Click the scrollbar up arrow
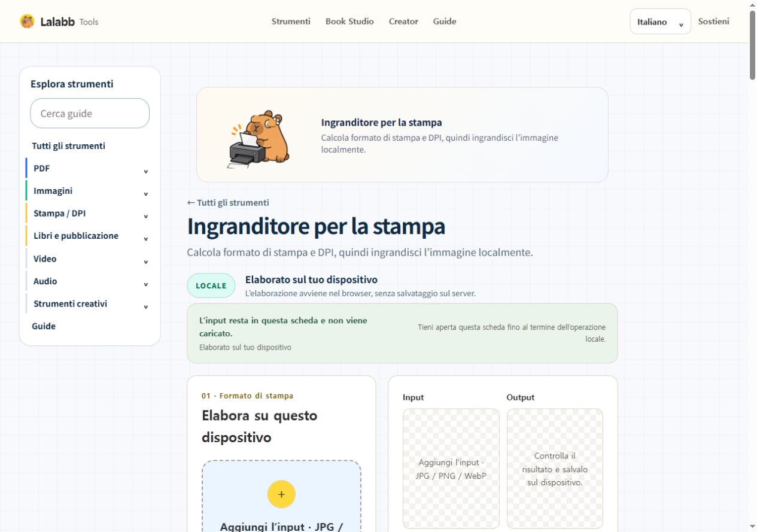The height and width of the screenshot is (532, 757). click(x=752, y=4)
